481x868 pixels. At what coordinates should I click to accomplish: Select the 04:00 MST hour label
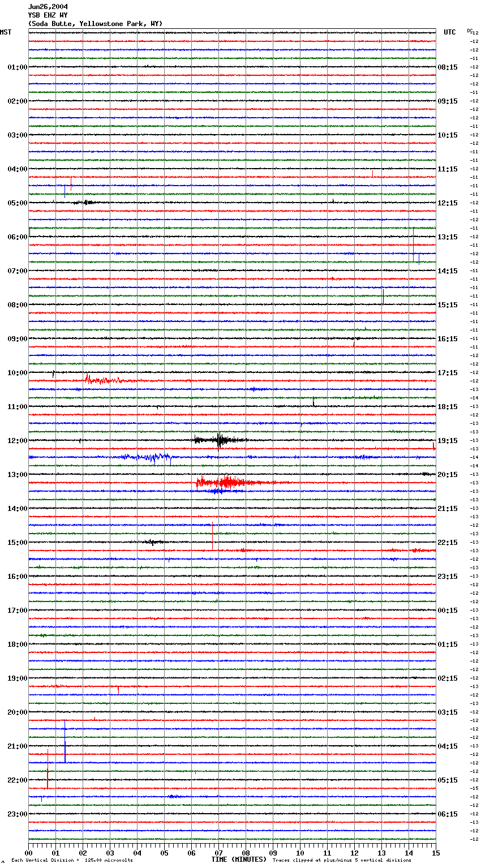(x=18, y=169)
